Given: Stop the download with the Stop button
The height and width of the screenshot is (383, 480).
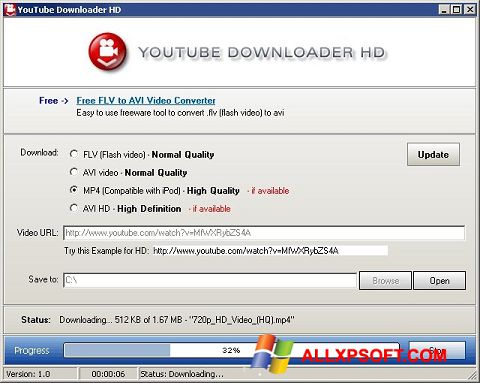Looking at the screenshot, I should coord(437,350).
